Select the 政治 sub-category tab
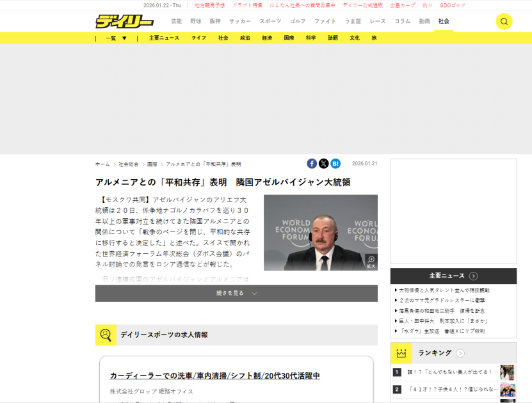532x403 pixels. point(245,38)
